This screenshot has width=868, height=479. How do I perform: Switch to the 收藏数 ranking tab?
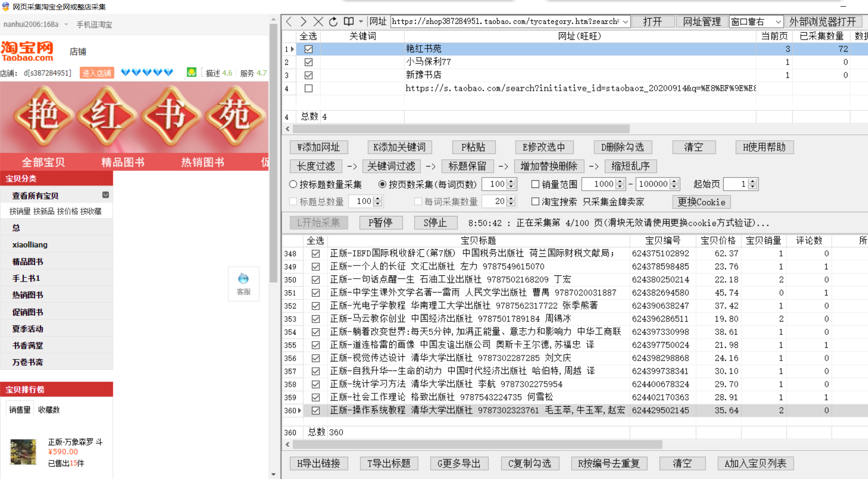pos(49,410)
